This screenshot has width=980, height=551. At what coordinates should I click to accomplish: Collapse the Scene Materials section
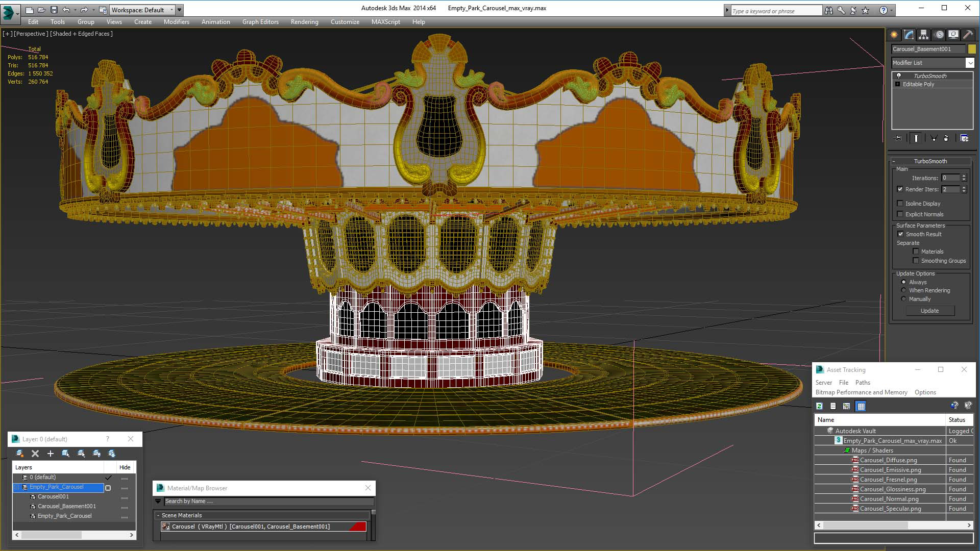[158, 515]
